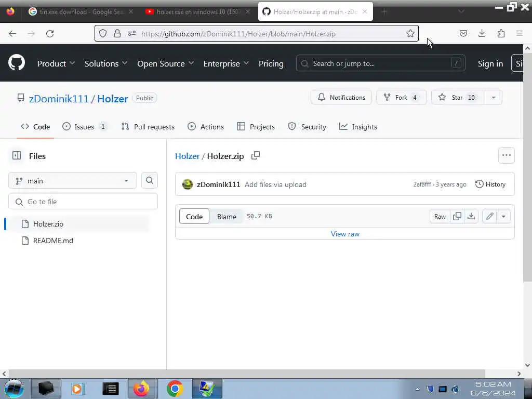
Task: Open the Pull requests tab
Action: tap(148, 127)
